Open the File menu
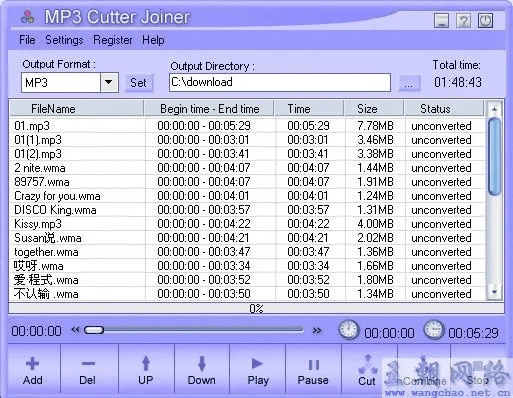Screen dimensions: 513x398 27,40
